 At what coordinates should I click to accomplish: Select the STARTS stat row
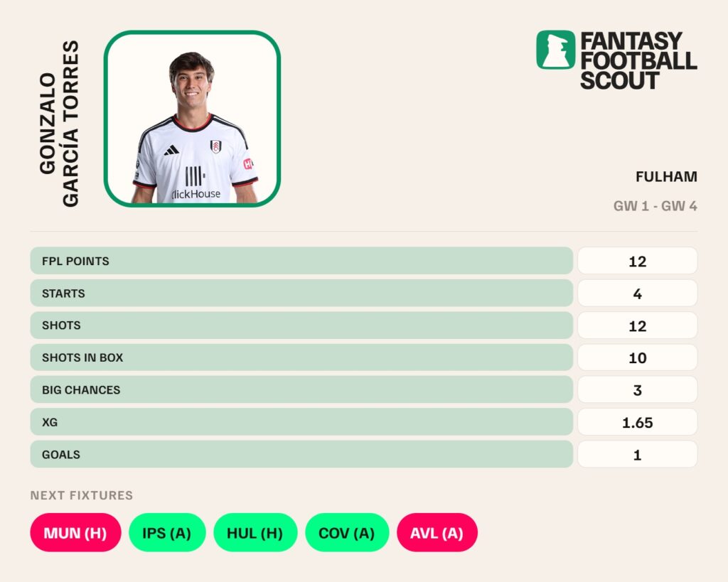(x=363, y=293)
